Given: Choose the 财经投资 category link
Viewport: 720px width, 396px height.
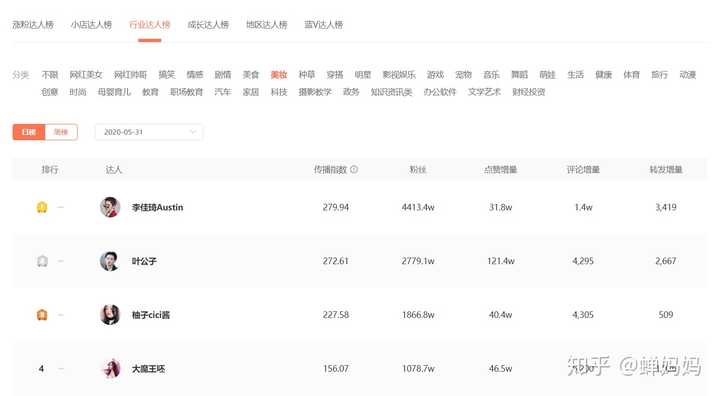Looking at the screenshot, I should 529,92.
